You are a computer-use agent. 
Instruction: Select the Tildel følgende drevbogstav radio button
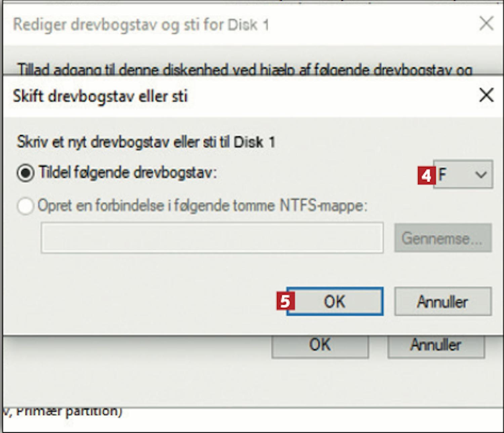coord(26,173)
